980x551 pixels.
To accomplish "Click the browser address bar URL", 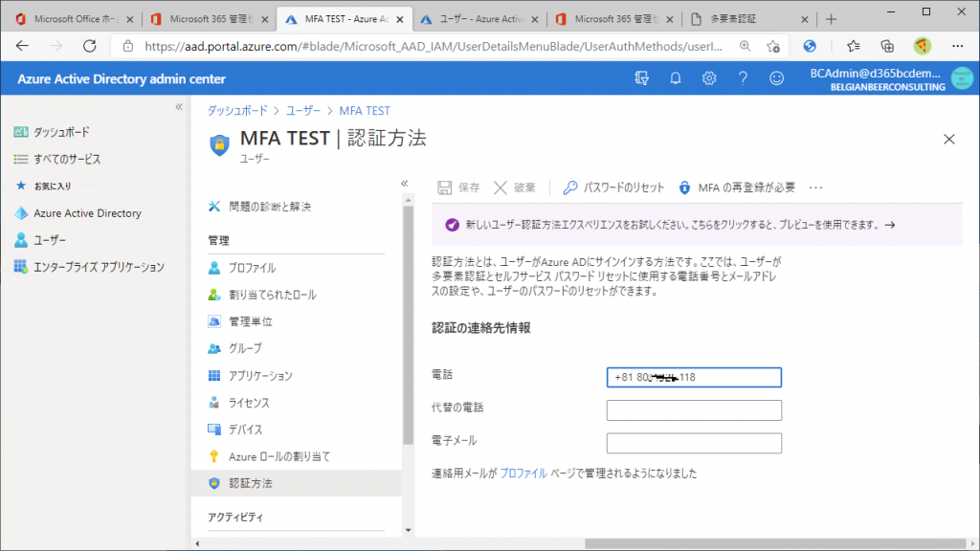I will tap(434, 46).
